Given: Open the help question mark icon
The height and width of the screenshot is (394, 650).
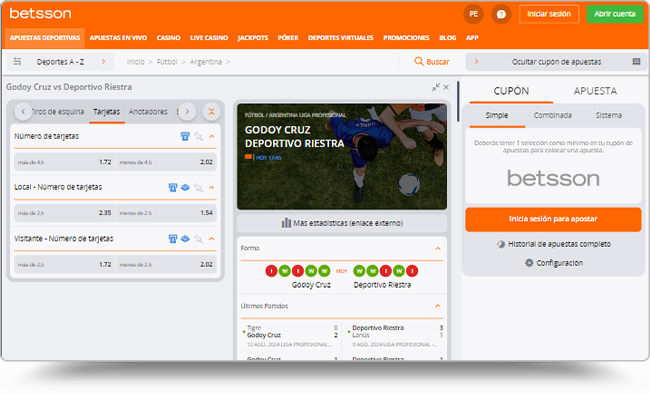Looking at the screenshot, I should pyautogui.click(x=501, y=14).
